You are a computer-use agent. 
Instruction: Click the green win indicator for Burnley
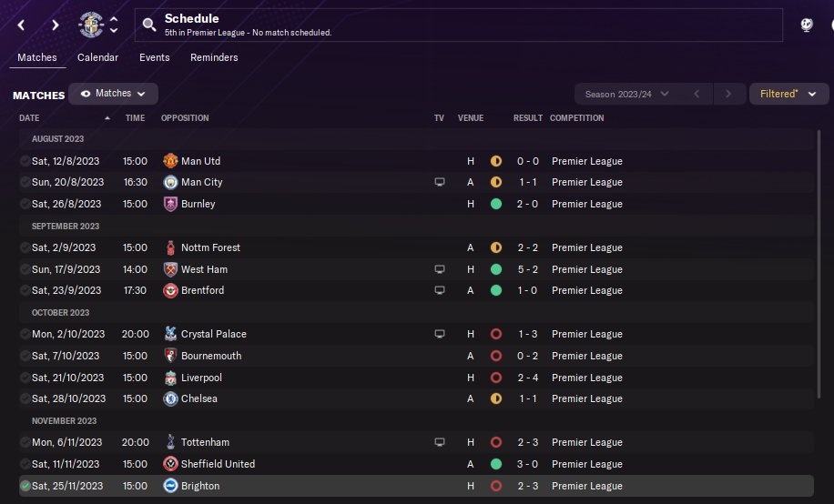(496, 205)
